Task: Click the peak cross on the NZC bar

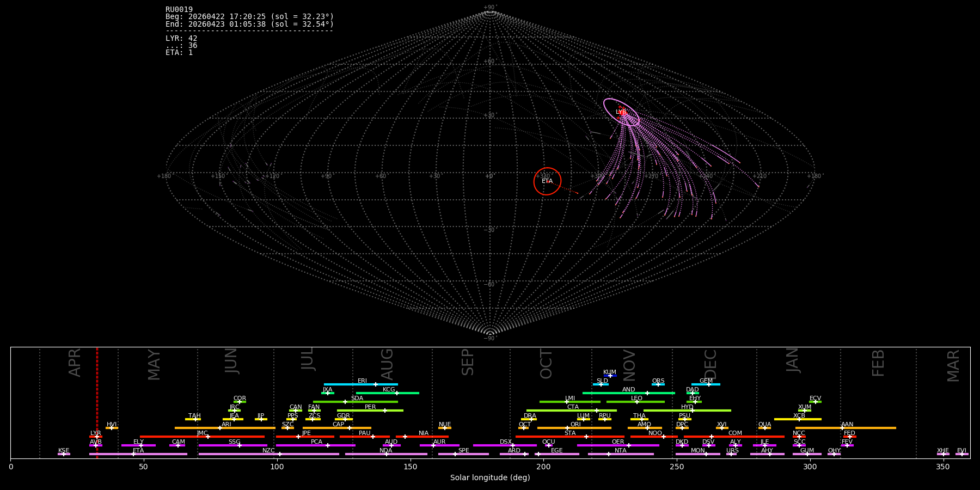Action: (x=280, y=454)
